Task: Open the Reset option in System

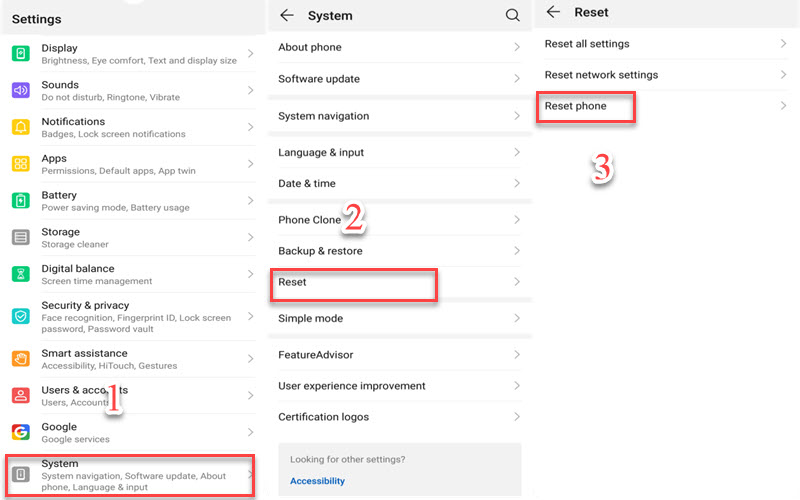Action: tap(354, 283)
